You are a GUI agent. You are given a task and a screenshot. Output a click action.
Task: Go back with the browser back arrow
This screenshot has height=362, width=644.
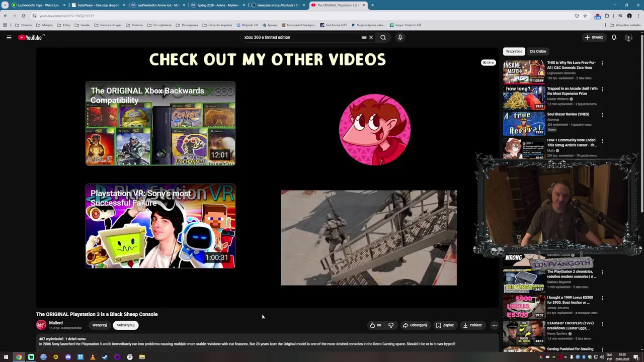point(6,16)
